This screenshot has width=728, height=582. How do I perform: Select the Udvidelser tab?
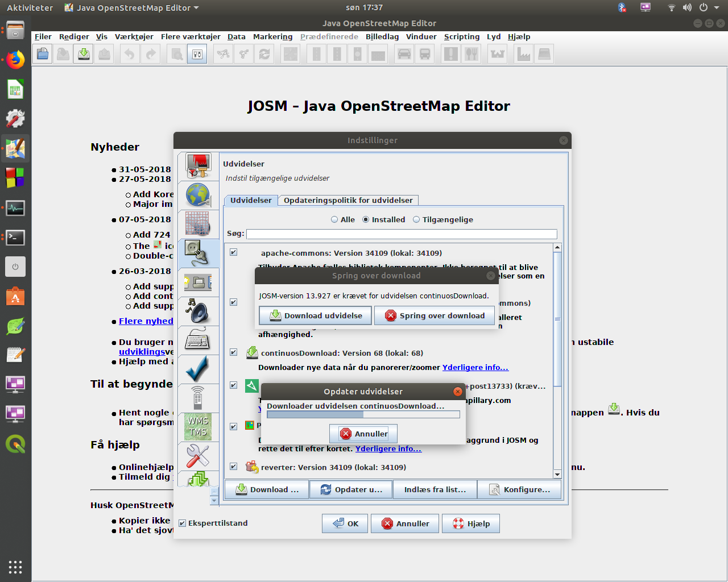[x=251, y=200]
